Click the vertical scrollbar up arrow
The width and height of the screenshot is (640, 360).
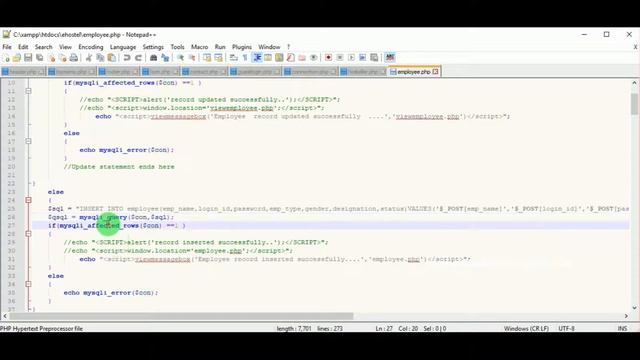(x=634, y=83)
